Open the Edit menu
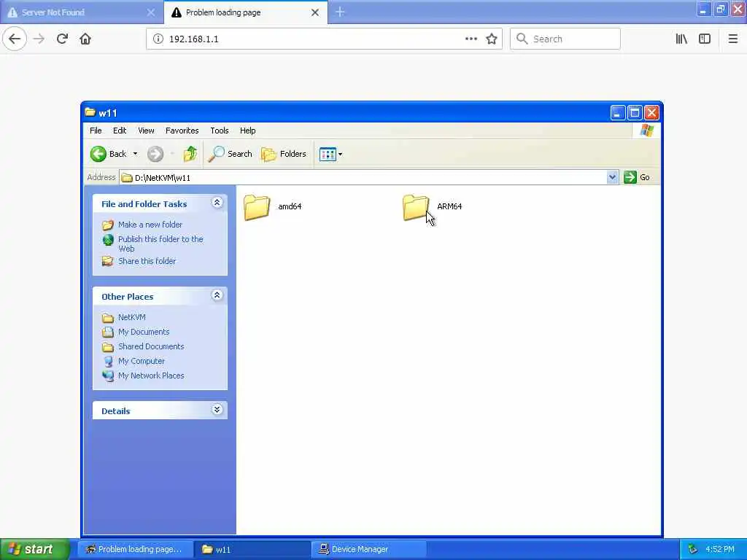This screenshot has width=747, height=560. [120, 131]
